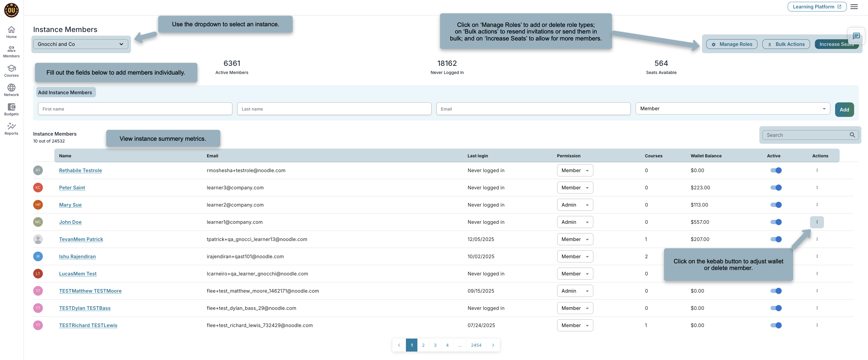Open Ishu Rajendiran's profile link
This screenshot has width=868, height=360.
pos(77,256)
